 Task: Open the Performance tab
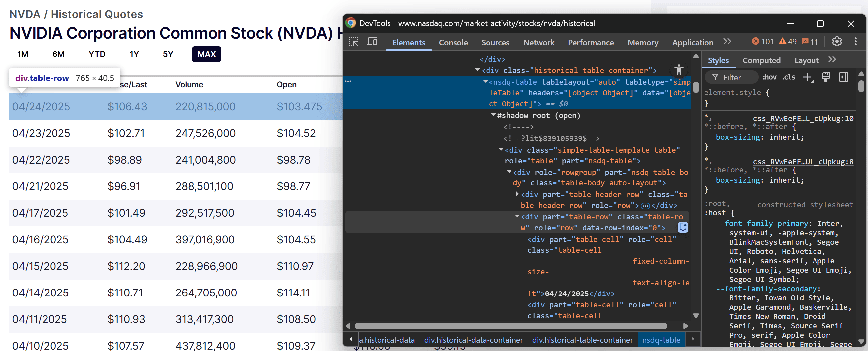tap(591, 42)
